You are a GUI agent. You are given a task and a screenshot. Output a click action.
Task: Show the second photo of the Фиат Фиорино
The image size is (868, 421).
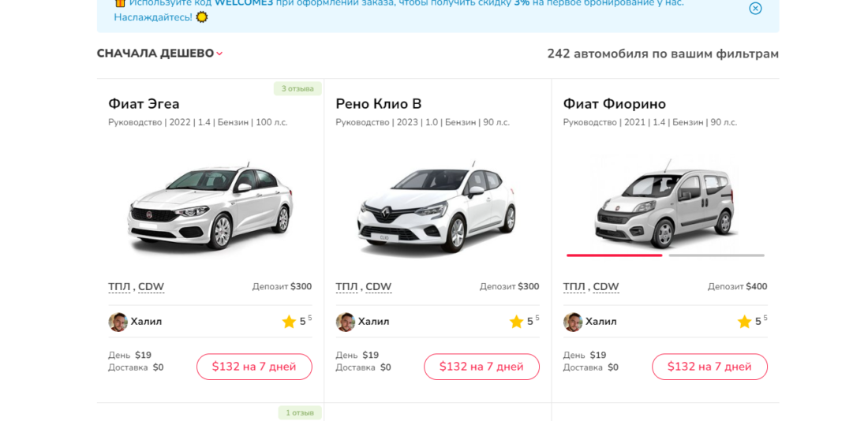coord(716,255)
